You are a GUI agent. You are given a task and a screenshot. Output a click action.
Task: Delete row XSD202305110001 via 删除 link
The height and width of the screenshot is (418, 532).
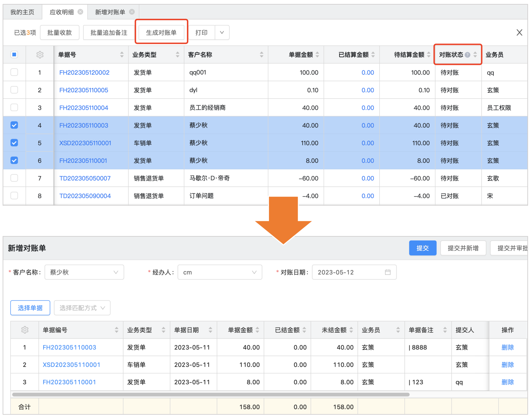507,365
